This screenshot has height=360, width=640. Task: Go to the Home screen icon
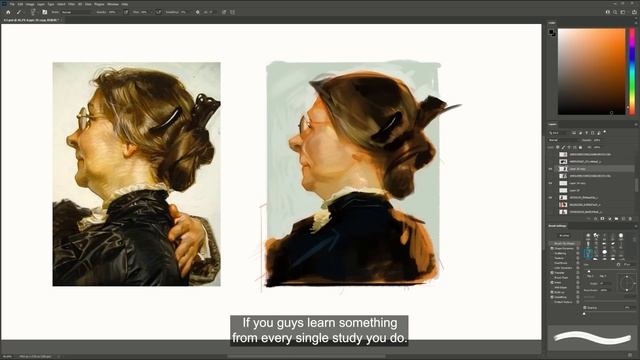8,12
